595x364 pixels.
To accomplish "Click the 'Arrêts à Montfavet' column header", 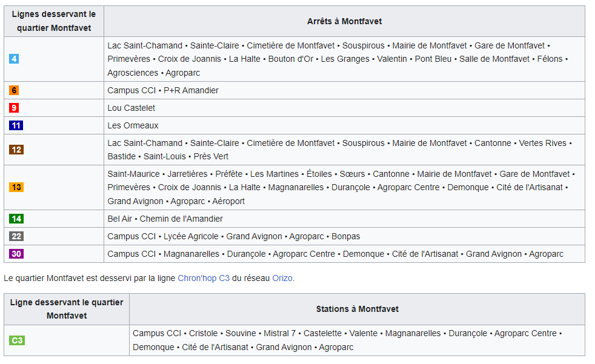I will click(344, 21).
